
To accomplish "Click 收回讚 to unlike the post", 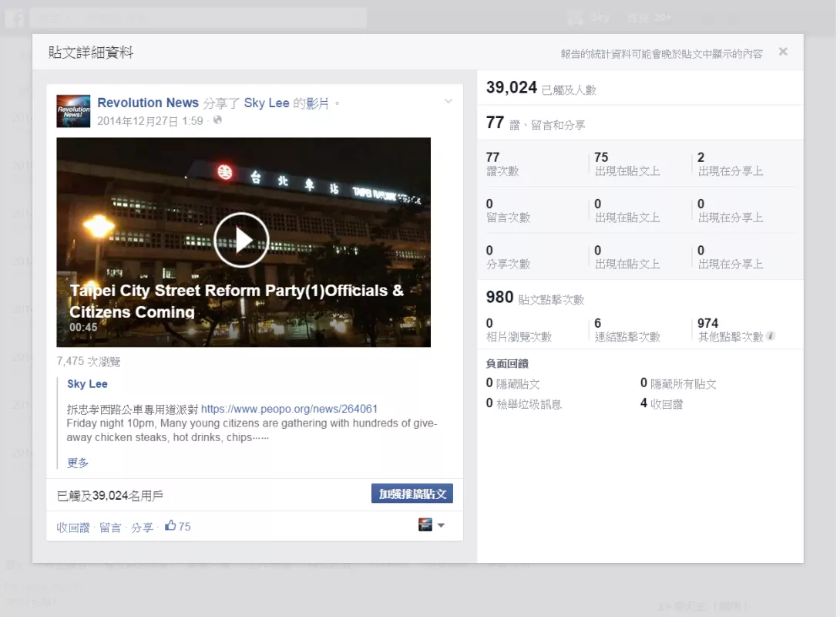I will [x=73, y=528].
